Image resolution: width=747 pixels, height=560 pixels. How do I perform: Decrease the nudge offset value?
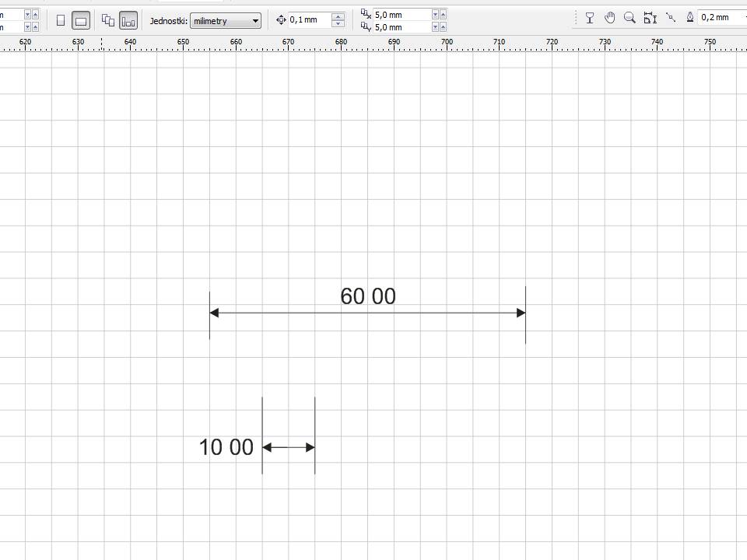(338, 24)
